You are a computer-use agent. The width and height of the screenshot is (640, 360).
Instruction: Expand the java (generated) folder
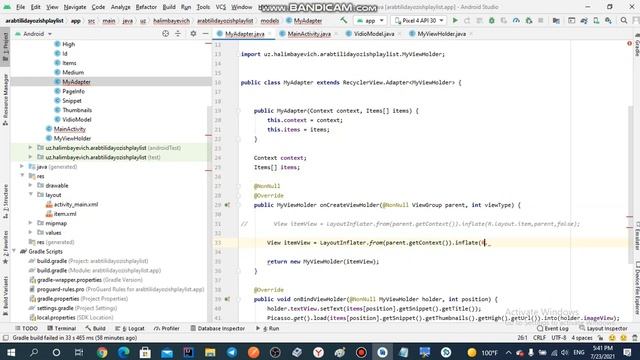22,166
